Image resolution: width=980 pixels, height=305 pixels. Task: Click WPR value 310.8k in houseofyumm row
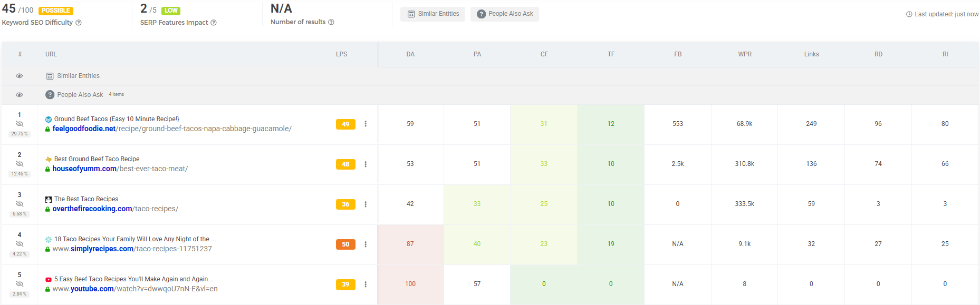click(x=745, y=164)
